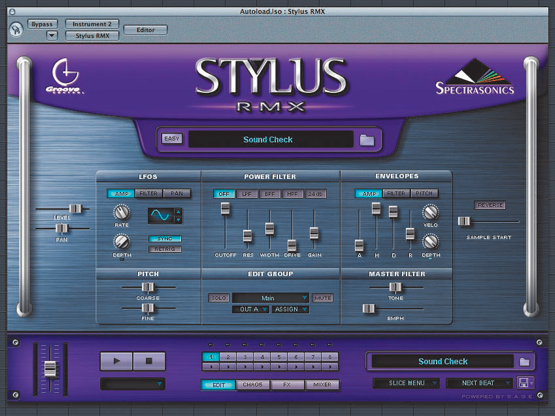Screen dimensions: 555x416
Task: Click the top Sound Check patch name display
Action: click(x=271, y=139)
